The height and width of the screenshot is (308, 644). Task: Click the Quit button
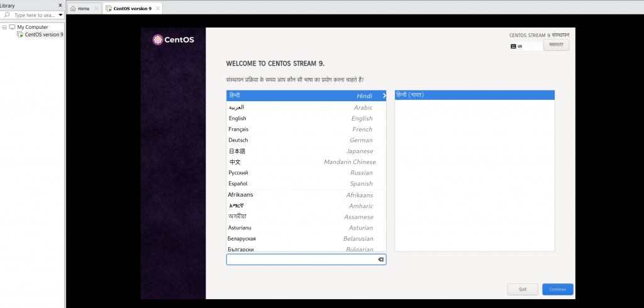point(523,289)
